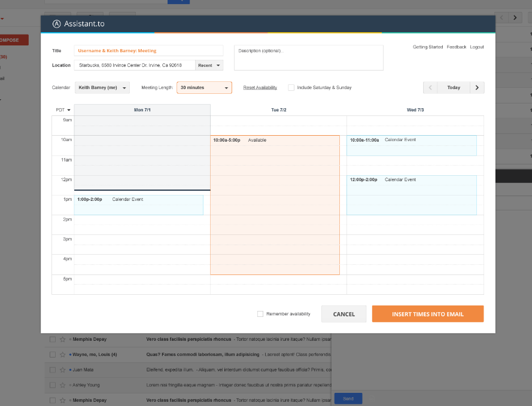Open the Getting Started link
Screen dimensions: 532x406
click(428, 47)
